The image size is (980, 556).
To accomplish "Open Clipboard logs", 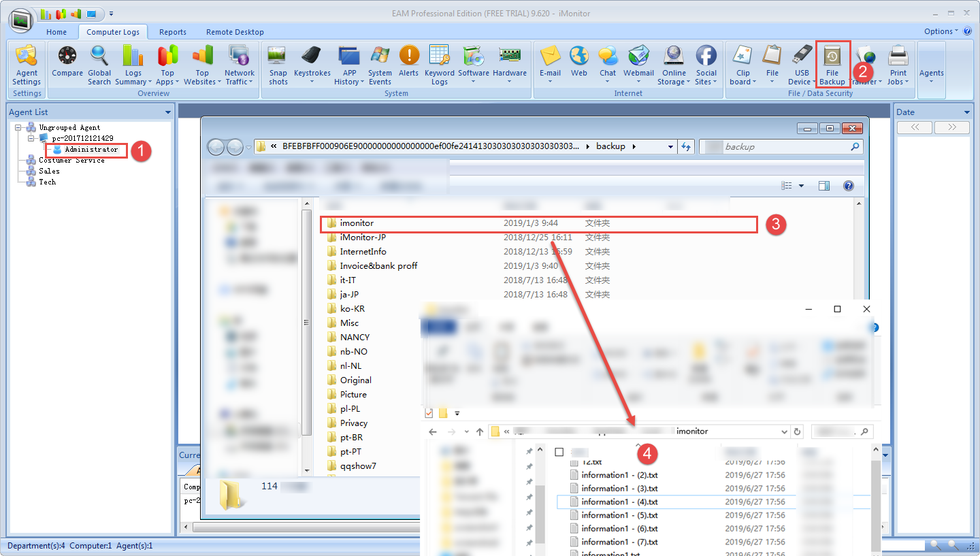I will (742, 66).
